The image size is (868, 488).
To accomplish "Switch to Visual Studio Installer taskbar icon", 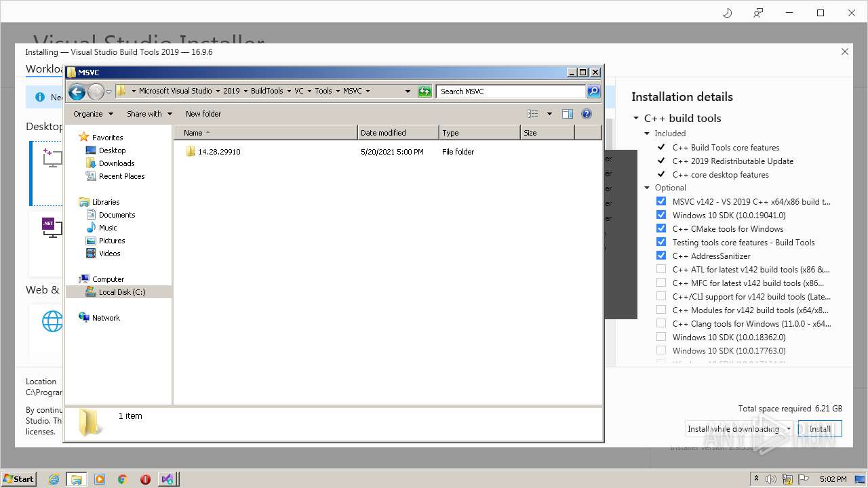I will (x=167, y=479).
